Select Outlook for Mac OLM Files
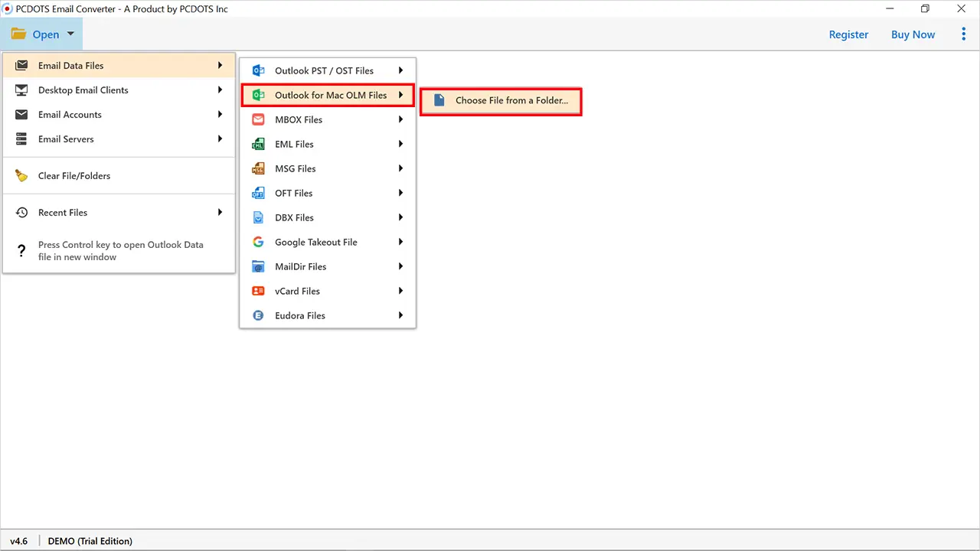 328,95
